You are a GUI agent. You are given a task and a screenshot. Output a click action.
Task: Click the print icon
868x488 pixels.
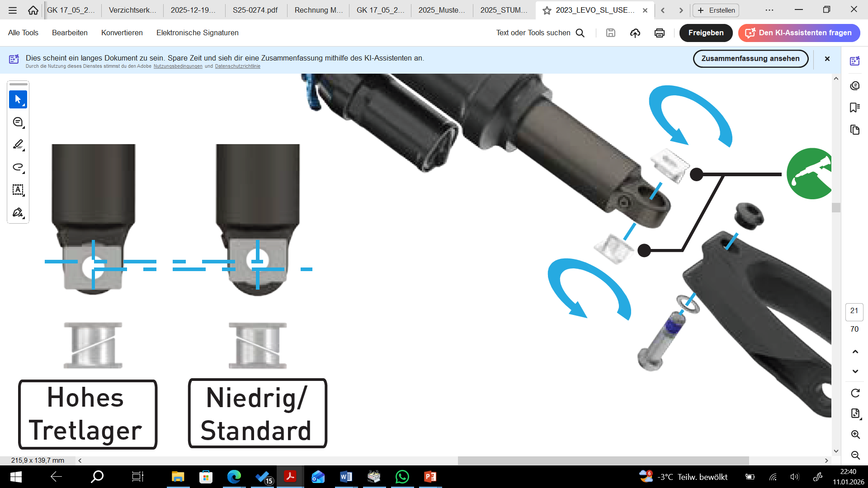click(x=660, y=33)
